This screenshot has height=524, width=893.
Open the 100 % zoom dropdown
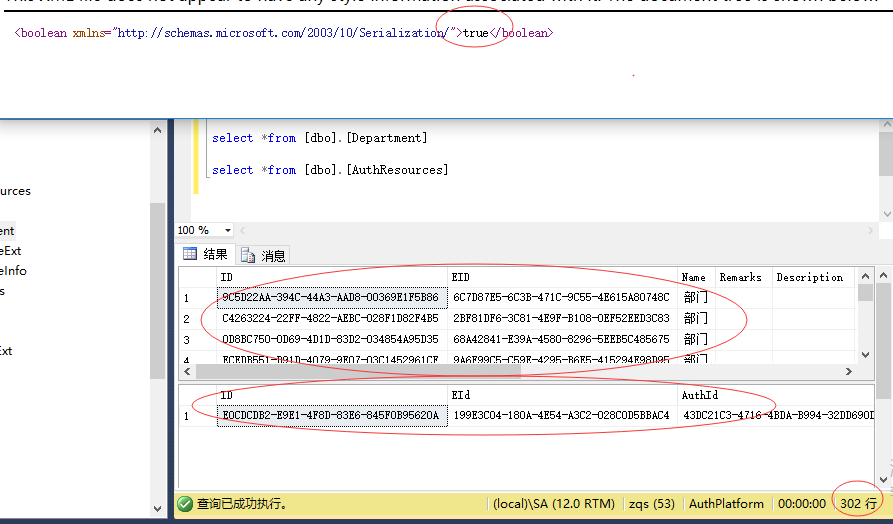point(228,230)
